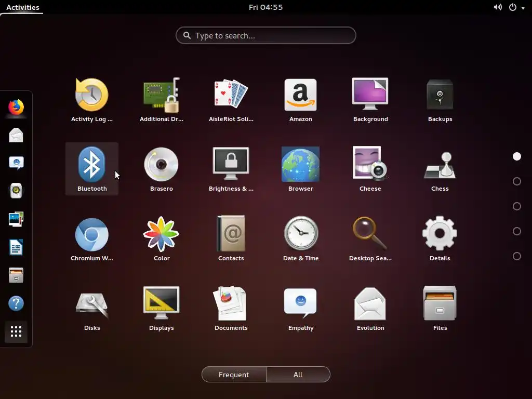Viewport: 532px width, 399px height.
Task: Switch to All apps view
Action: [298, 374]
